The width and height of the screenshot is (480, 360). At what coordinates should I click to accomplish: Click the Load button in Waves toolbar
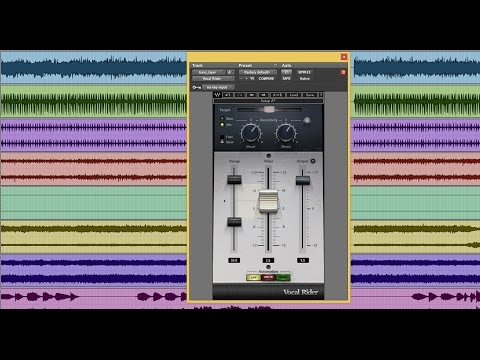[x=294, y=95]
